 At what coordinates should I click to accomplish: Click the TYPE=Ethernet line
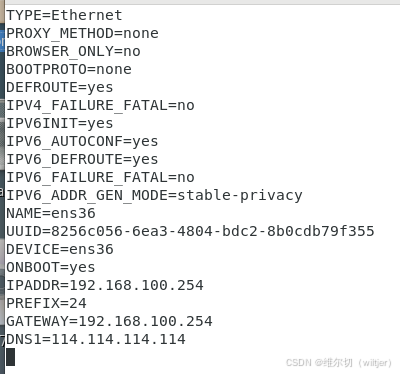coord(64,15)
